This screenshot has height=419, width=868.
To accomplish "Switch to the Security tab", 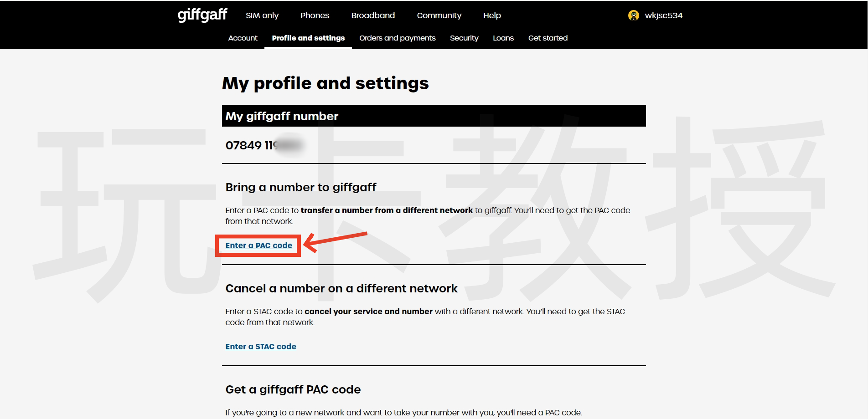I will pos(464,38).
